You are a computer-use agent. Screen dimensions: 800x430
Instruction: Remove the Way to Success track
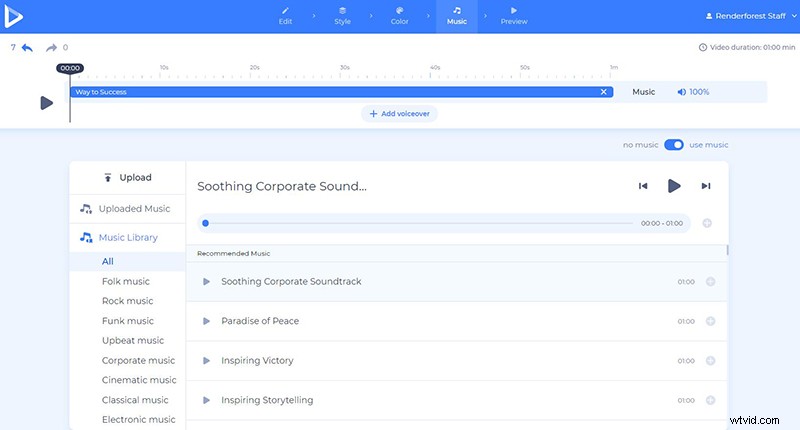click(x=603, y=92)
